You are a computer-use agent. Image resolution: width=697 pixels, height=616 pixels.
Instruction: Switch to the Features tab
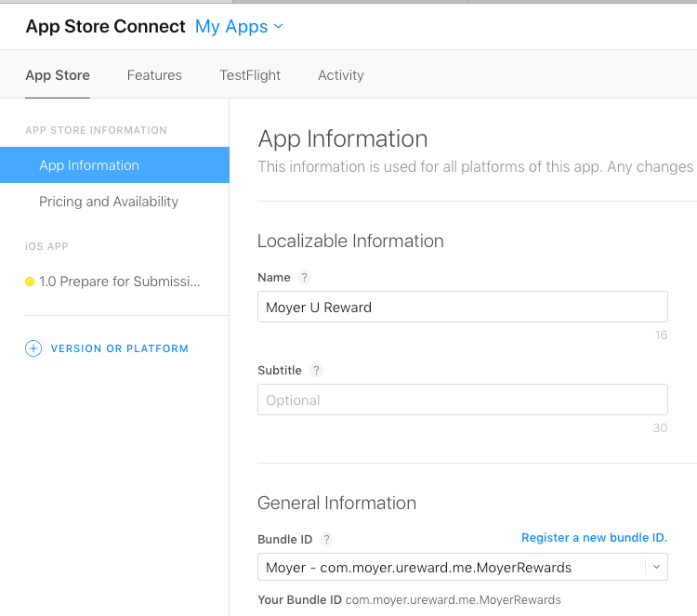pos(154,75)
